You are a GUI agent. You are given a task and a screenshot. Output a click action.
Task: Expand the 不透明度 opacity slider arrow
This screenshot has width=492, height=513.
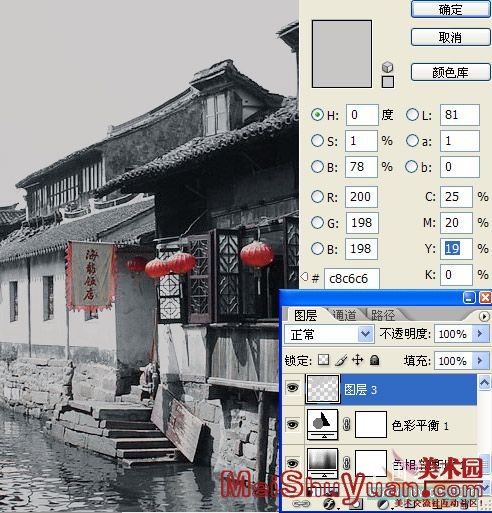tap(480, 333)
